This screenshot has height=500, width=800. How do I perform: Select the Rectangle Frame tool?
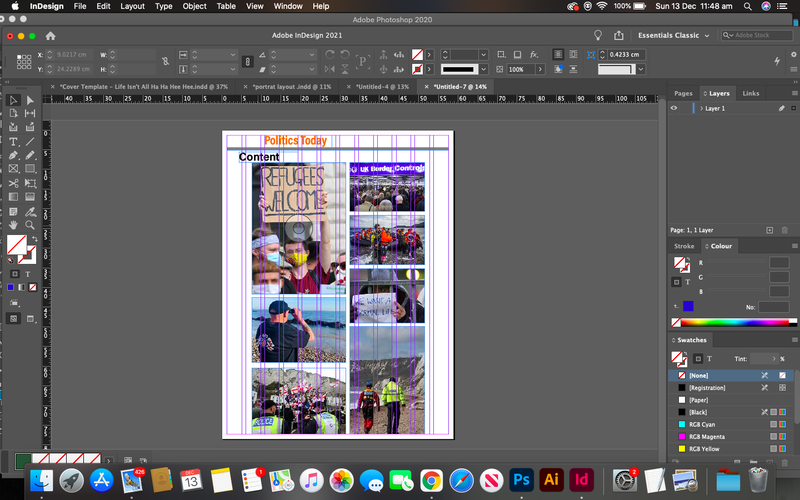coord(14,168)
